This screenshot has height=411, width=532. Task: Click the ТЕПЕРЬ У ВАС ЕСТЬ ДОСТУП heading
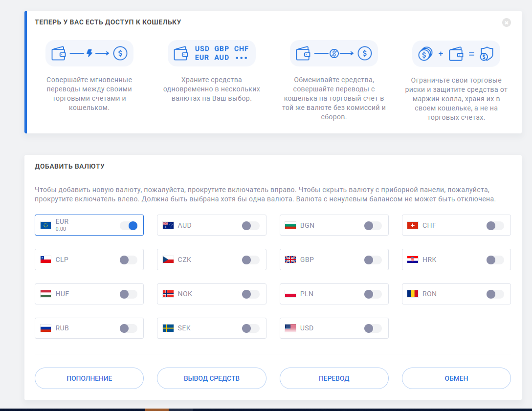point(108,22)
